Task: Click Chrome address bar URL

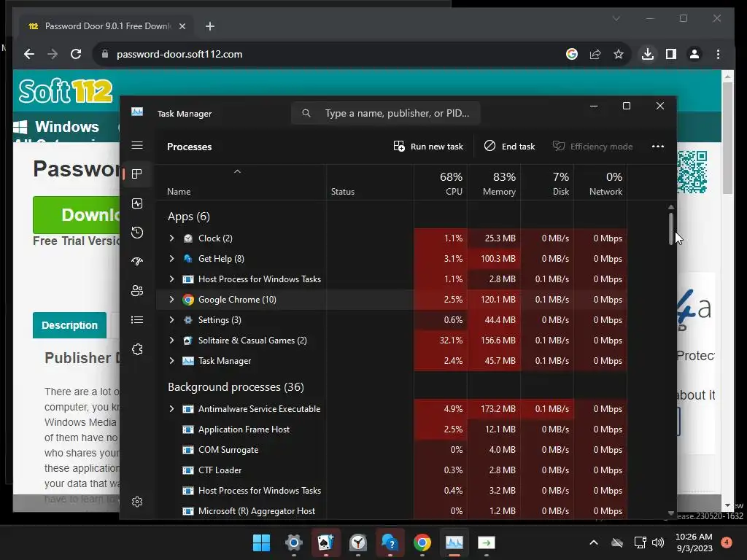Action: (179, 54)
